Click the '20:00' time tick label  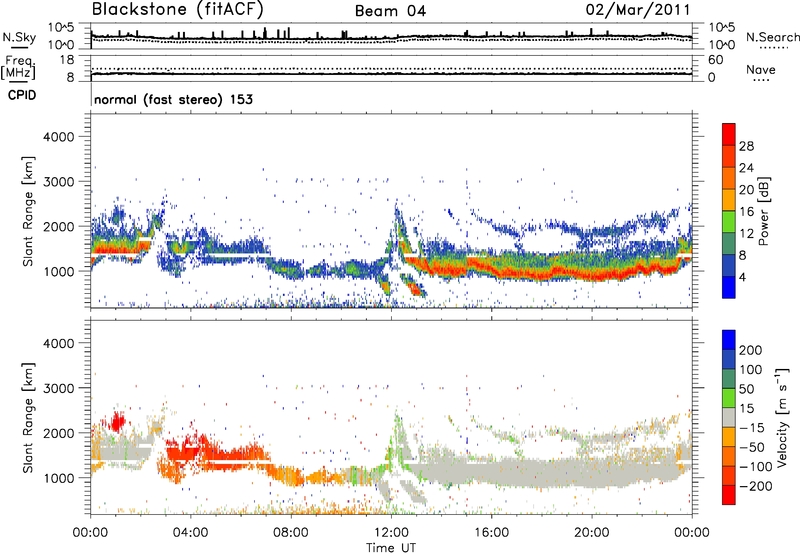pyautogui.click(x=591, y=533)
